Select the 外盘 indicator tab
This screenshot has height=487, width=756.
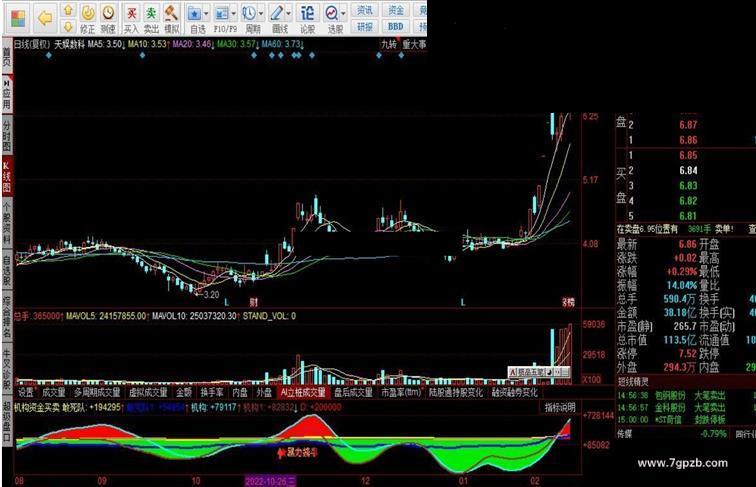tap(264, 392)
